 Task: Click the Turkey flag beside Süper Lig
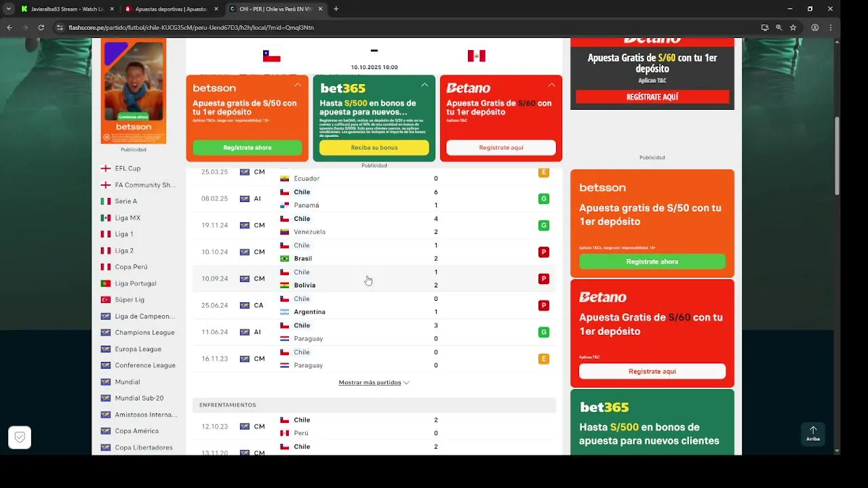click(106, 300)
